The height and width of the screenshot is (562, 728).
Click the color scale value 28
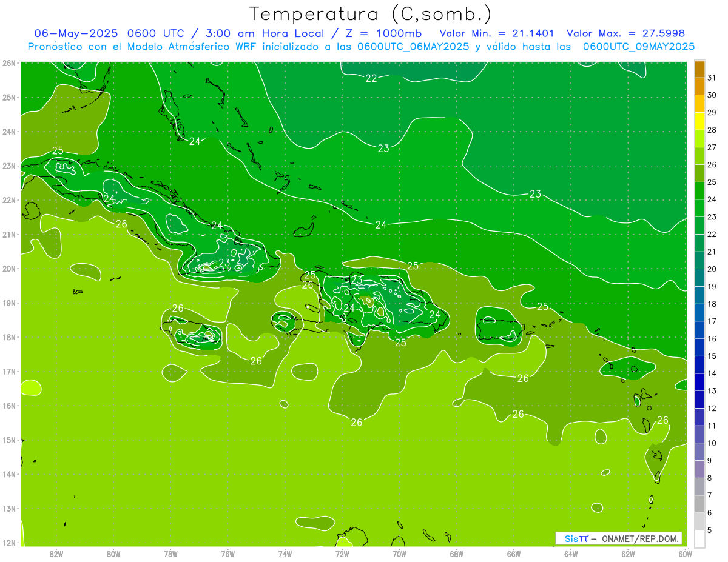pyautogui.click(x=712, y=130)
